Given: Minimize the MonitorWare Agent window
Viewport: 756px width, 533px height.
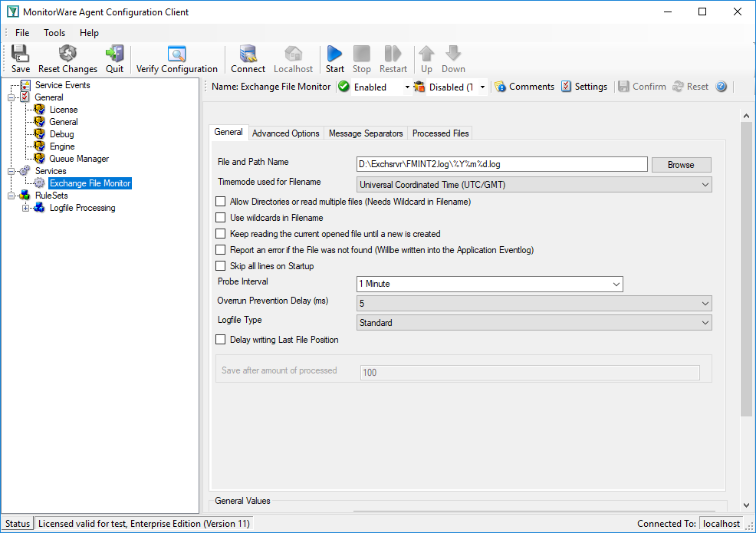Looking at the screenshot, I should pos(668,12).
